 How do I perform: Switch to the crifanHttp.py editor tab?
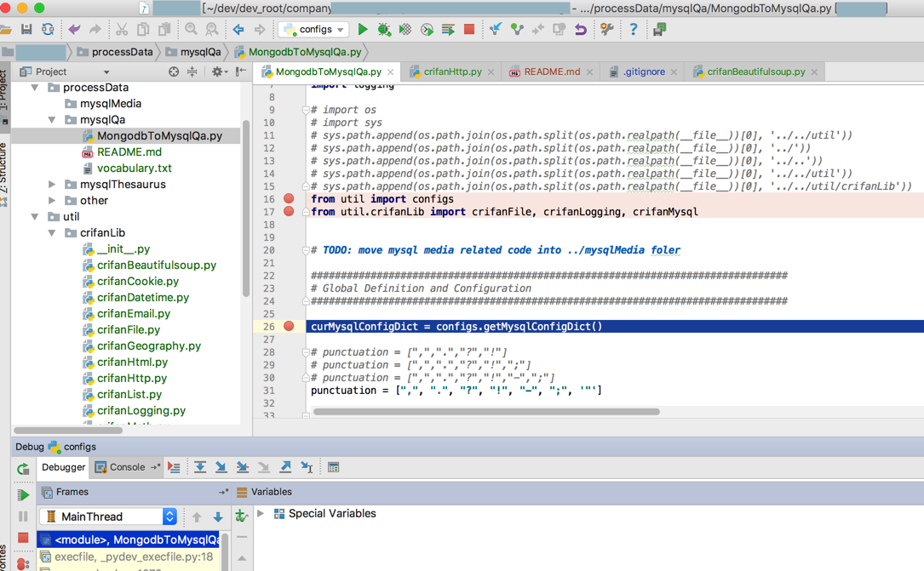452,72
